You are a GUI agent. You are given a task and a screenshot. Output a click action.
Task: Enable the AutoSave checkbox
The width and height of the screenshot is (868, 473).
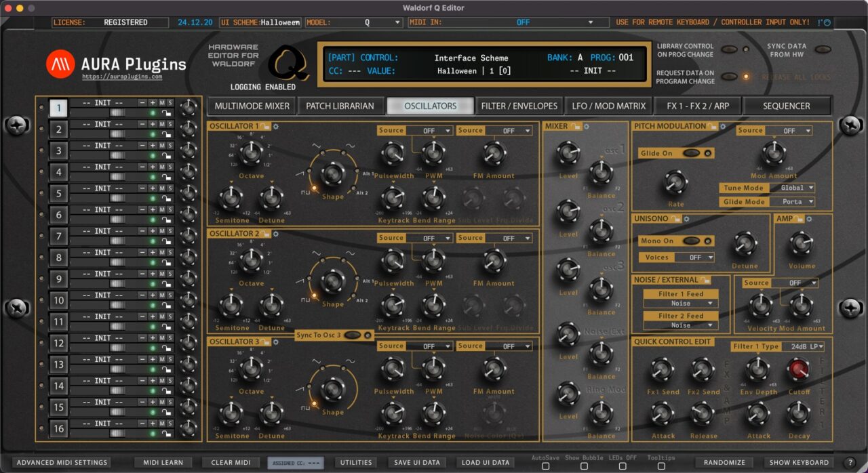tap(545, 466)
